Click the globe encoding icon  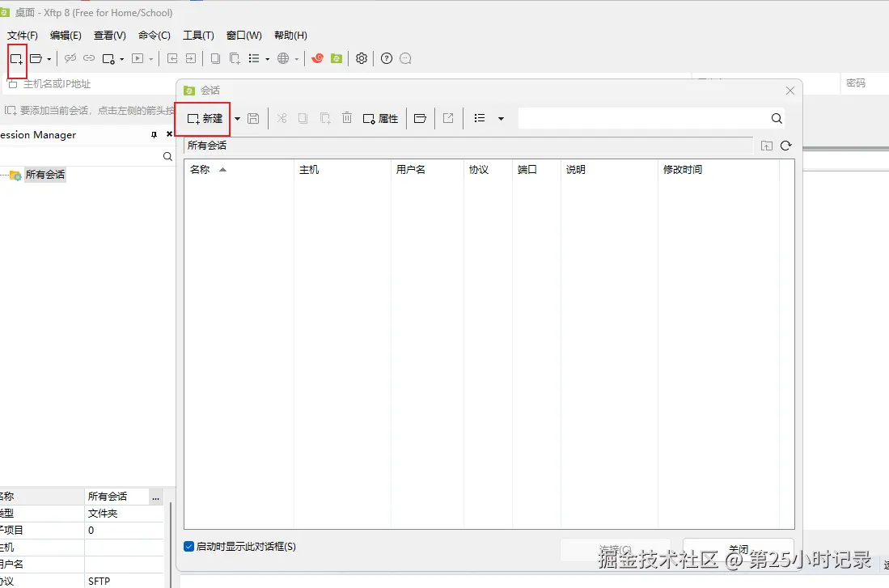(x=283, y=58)
